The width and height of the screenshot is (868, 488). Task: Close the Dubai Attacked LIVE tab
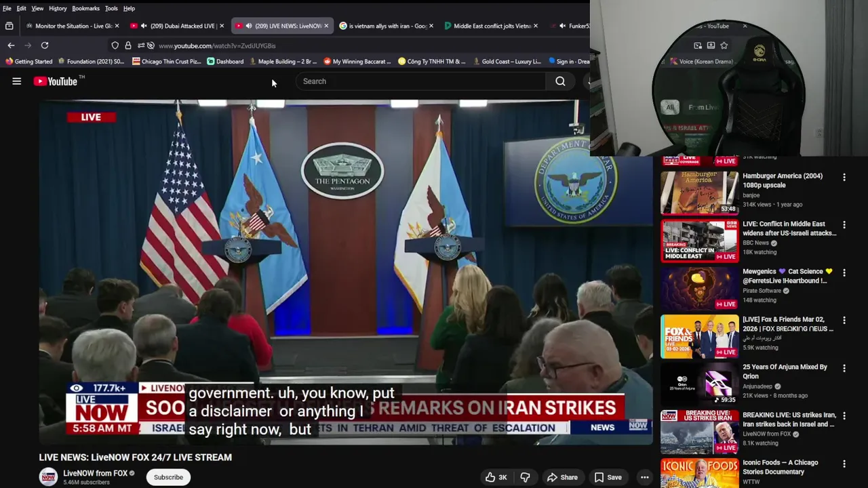coord(221,26)
